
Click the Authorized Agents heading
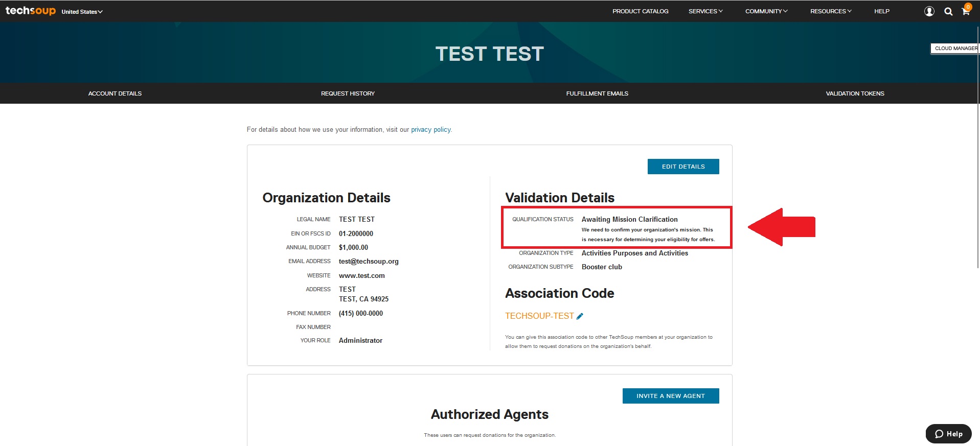[x=490, y=414]
